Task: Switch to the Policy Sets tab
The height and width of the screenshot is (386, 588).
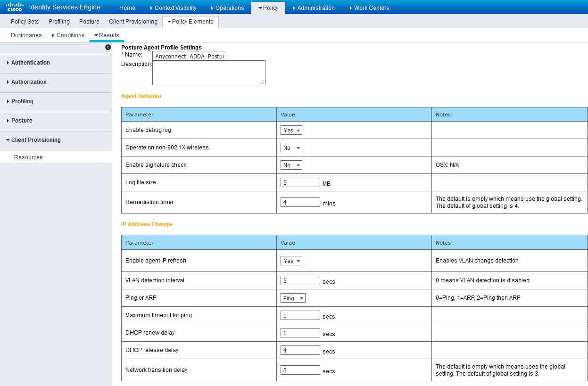Action: (x=25, y=22)
